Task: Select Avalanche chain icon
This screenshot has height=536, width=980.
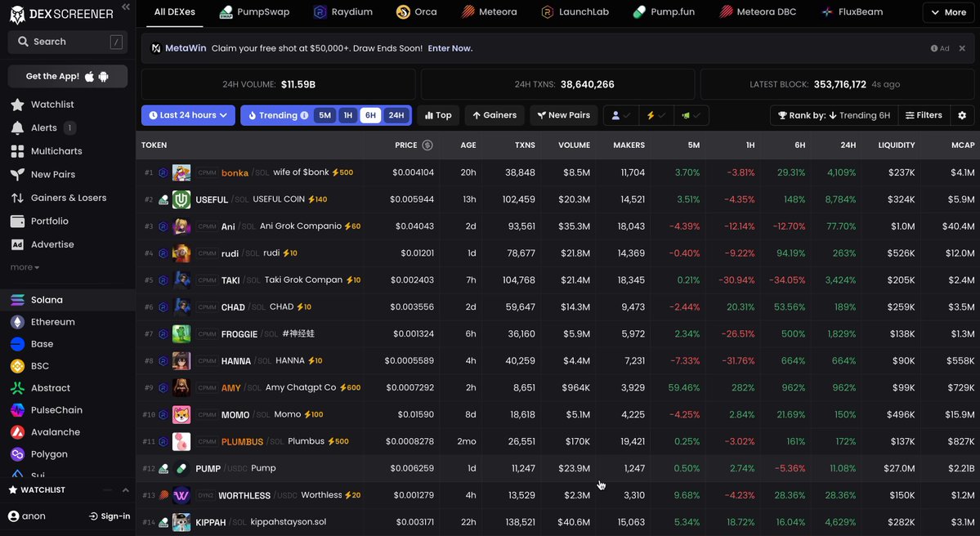Action: [17, 432]
